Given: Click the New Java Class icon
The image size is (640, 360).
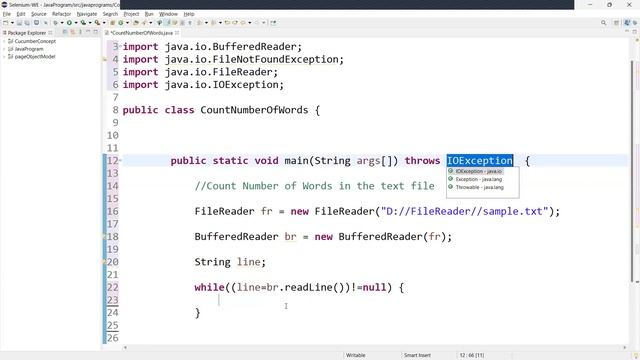Looking at the screenshot, I should (x=120, y=23).
